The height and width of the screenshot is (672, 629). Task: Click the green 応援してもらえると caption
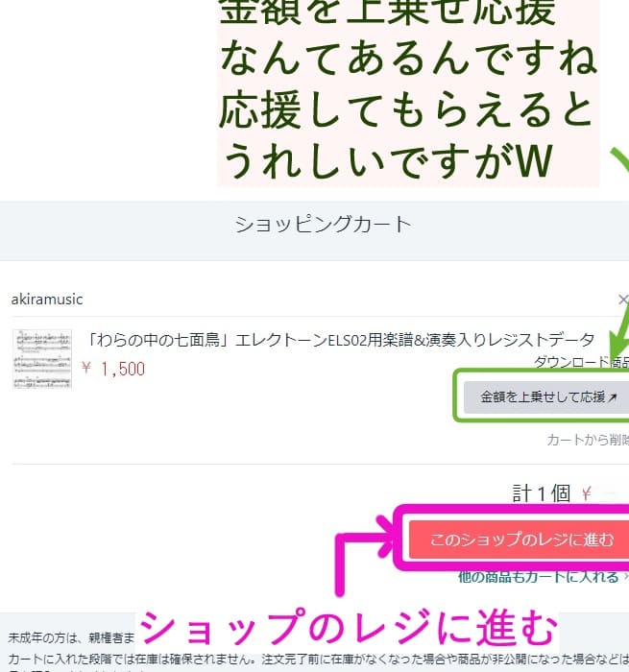pyautogui.click(x=407, y=110)
